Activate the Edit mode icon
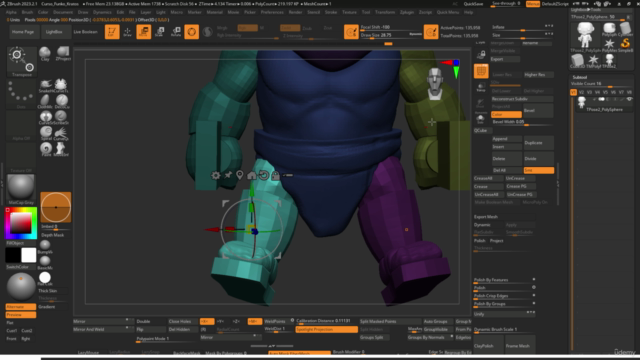Image resolution: width=640 pixels, height=360 pixels. (112, 32)
